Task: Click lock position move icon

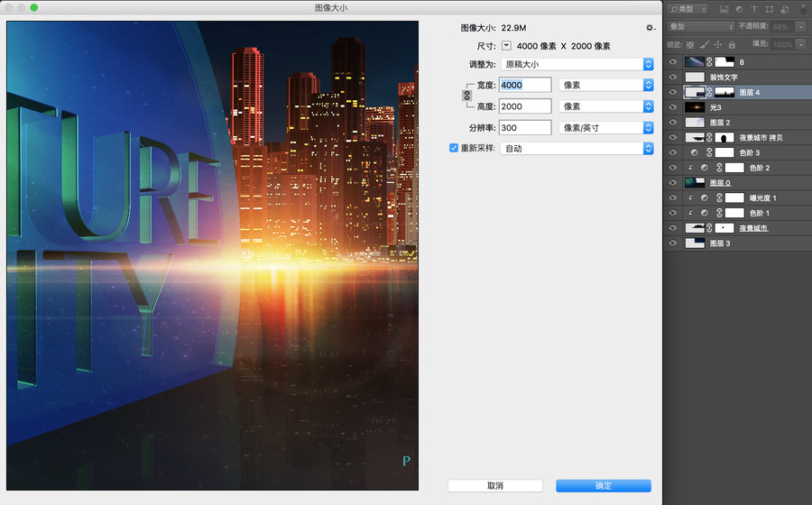Action: click(x=718, y=45)
